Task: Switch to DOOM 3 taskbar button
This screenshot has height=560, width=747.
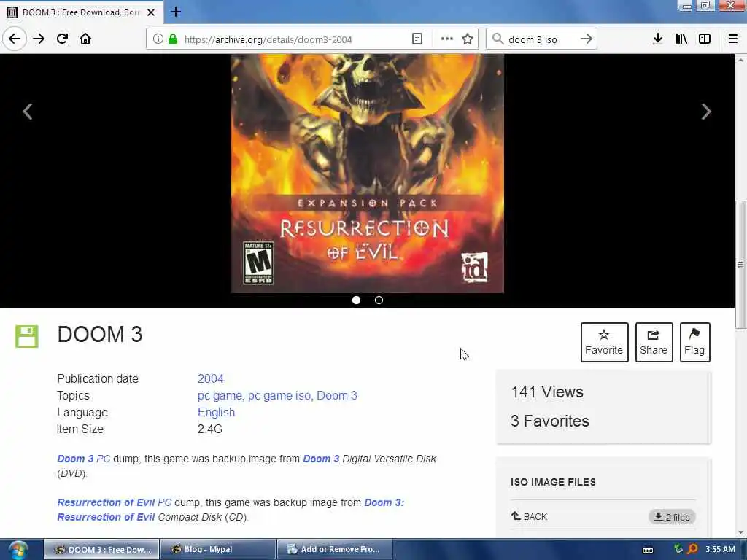Action: coord(101,549)
